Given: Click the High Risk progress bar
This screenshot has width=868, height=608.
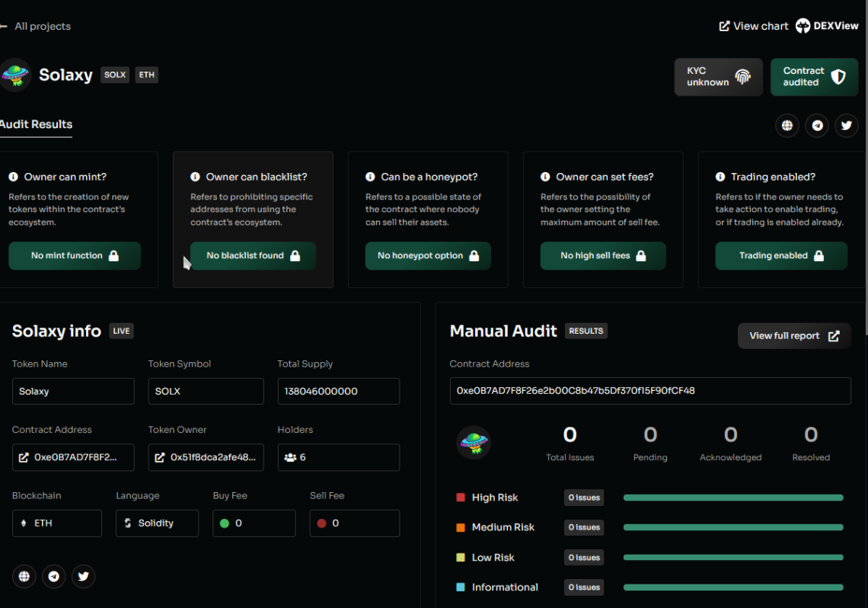Looking at the screenshot, I should click(x=732, y=498).
